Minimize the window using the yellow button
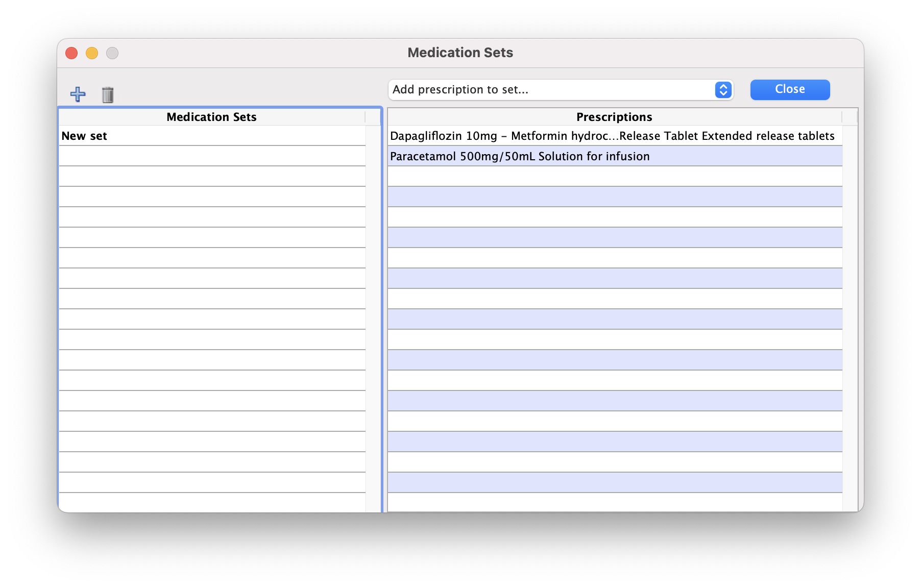The image size is (921, 588). pos(92,53)
